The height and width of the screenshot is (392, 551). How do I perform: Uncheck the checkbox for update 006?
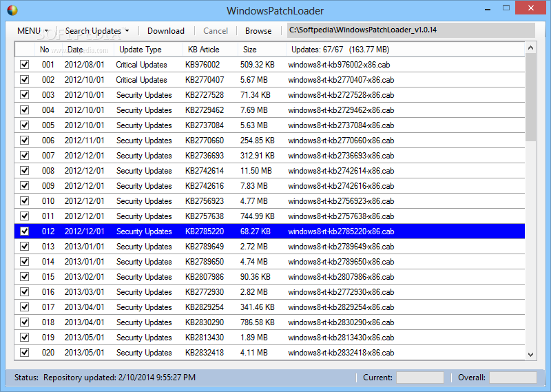coord(24,141)
